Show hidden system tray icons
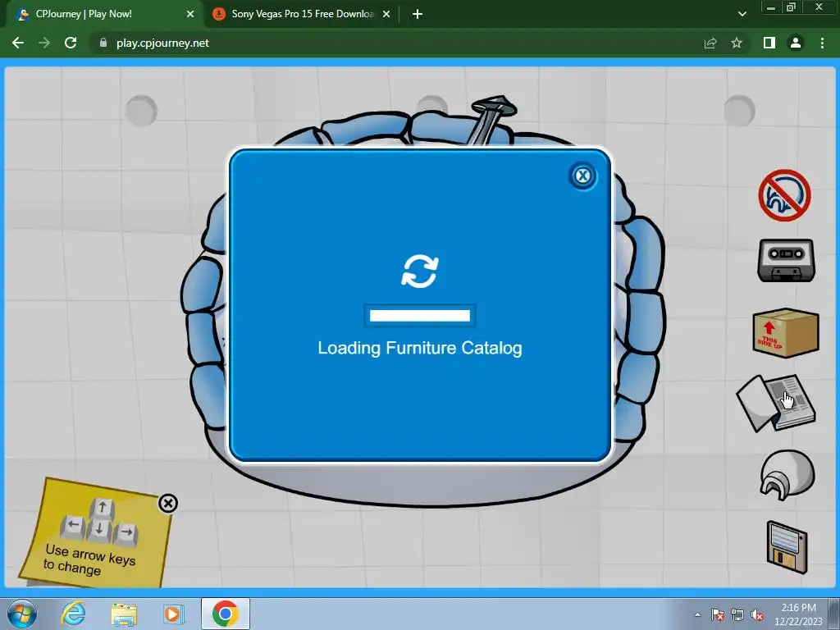Viewport: 840px width, 630px height. click(697, 614)
